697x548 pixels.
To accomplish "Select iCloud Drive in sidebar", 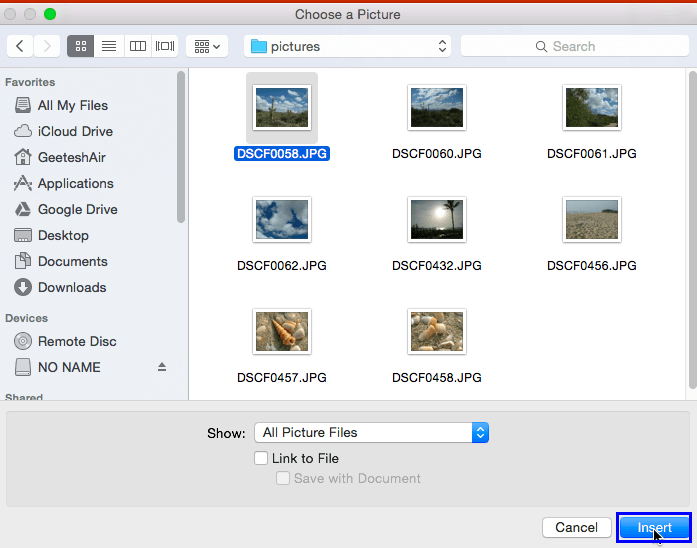I will click(x=75, y=132).
